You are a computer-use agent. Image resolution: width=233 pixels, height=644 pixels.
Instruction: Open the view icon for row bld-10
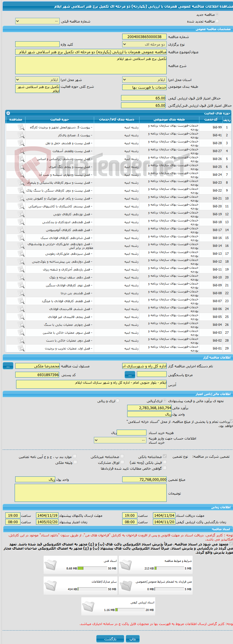[x=21, y=277]
